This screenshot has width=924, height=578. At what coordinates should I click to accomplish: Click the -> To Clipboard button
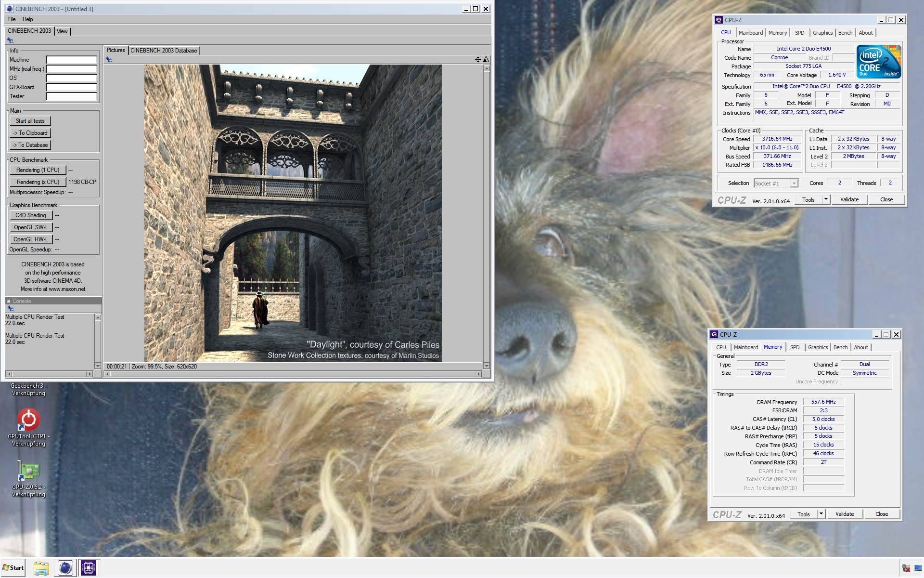[30, 133]
